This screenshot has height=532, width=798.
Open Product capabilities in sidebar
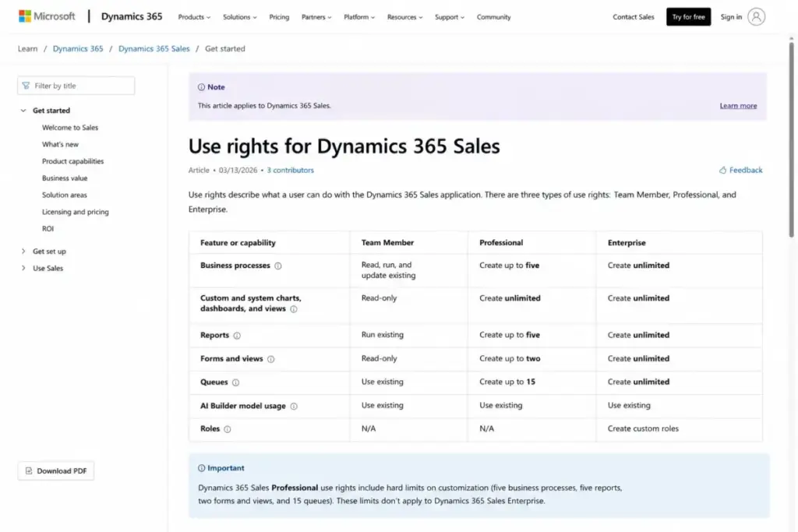72,161
